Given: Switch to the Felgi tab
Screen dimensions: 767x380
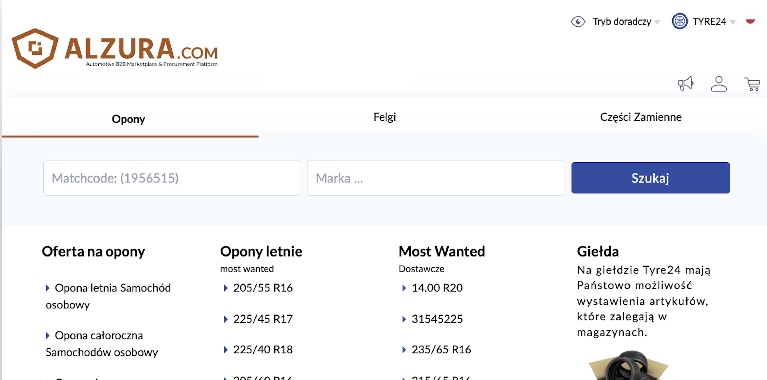Looking at the screenshot, I should tap(384, 117).
